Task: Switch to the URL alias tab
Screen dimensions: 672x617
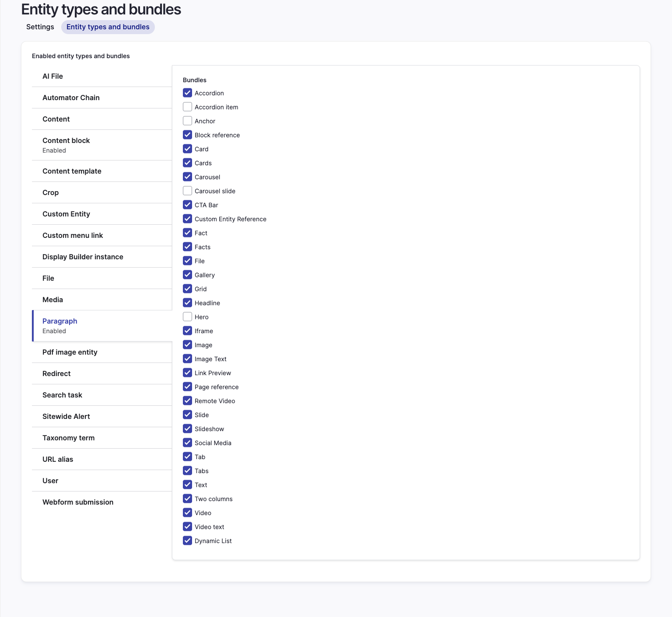Action: click(102, 459)
